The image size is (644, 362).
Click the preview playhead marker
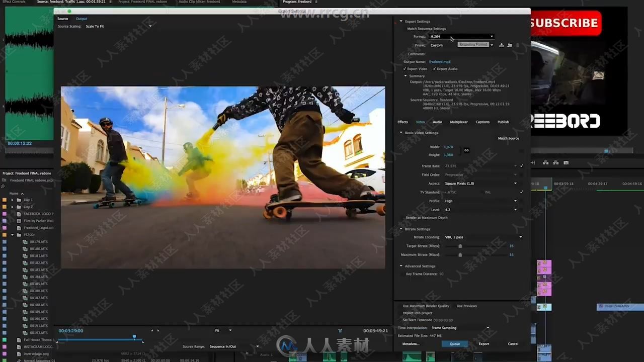click(x=134, y=336)
